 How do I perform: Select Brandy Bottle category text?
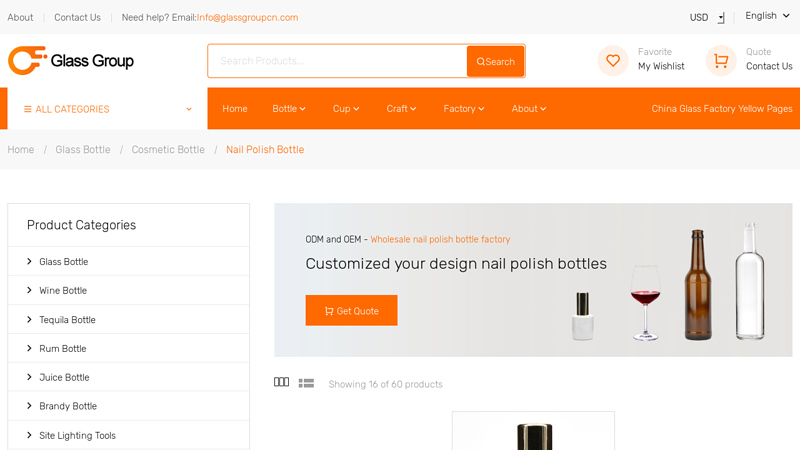click(x=68, y=406)
